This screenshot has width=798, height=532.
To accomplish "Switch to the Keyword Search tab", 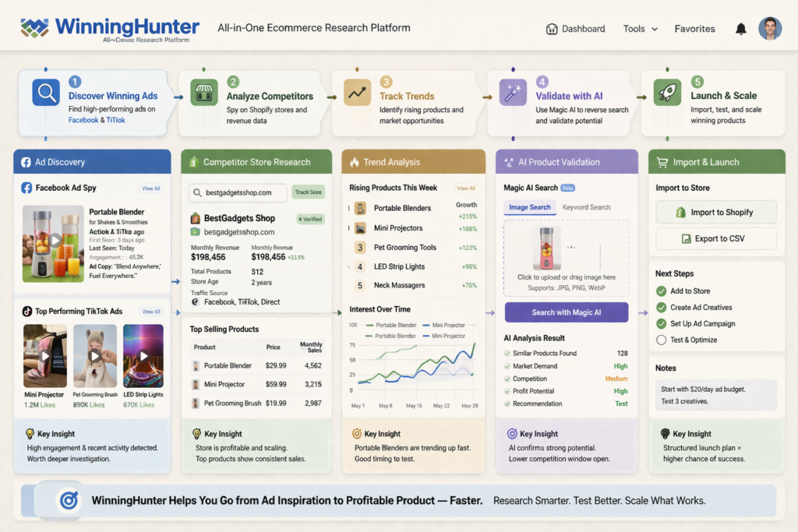I will point(584,207).
